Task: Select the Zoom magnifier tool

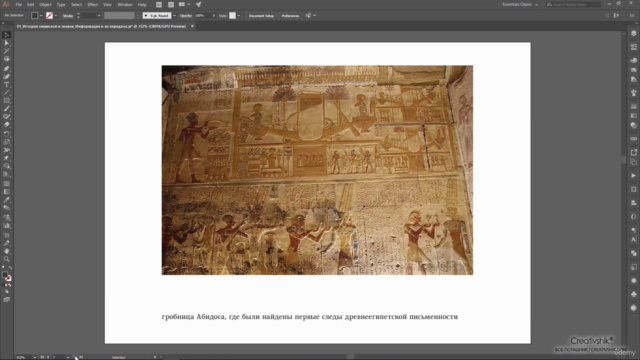Action: [x=7, y=259]
